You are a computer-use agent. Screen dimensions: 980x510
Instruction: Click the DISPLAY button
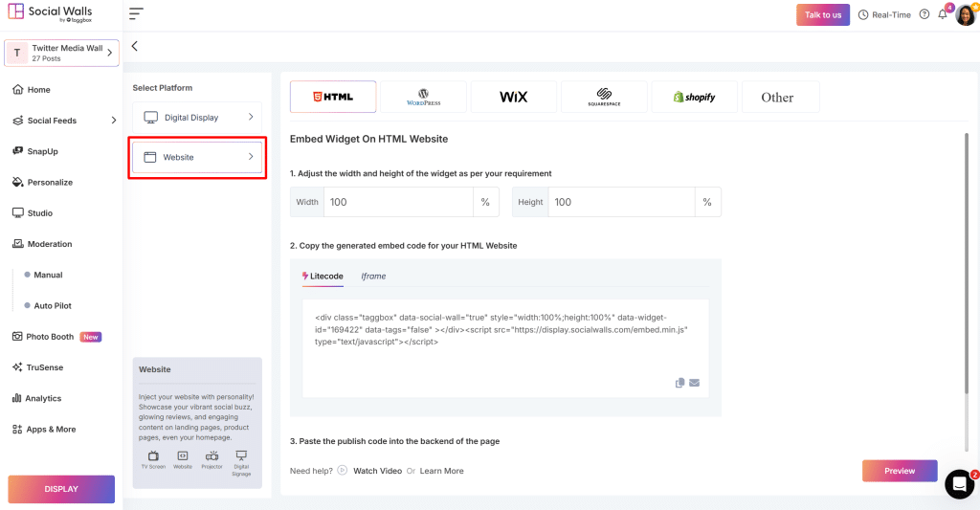[x=61, y=489]
